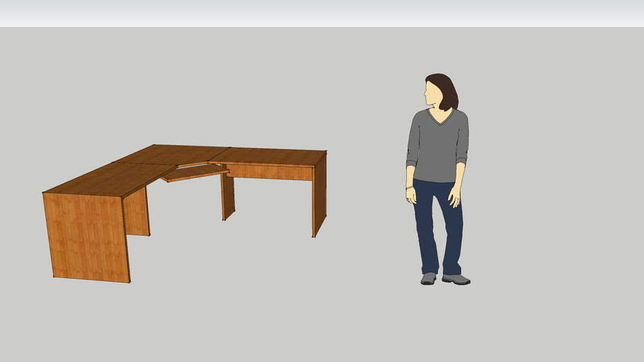
Task: Click the large left side panel of desk
Action: tap(85, 235)
